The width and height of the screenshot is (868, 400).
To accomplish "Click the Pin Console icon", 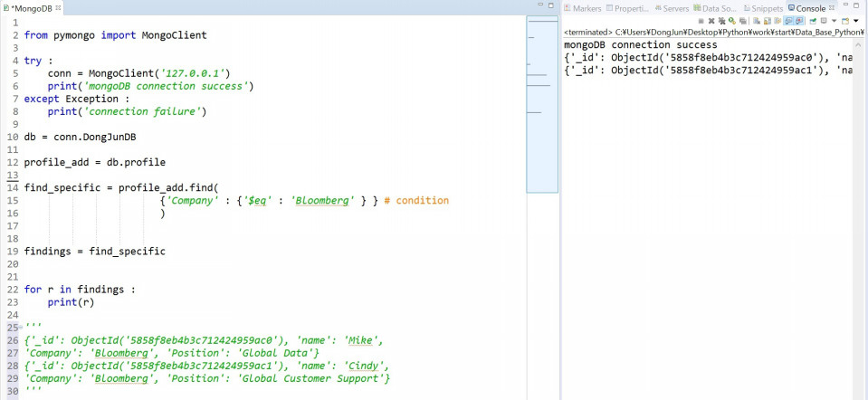I will click(813, 21).
